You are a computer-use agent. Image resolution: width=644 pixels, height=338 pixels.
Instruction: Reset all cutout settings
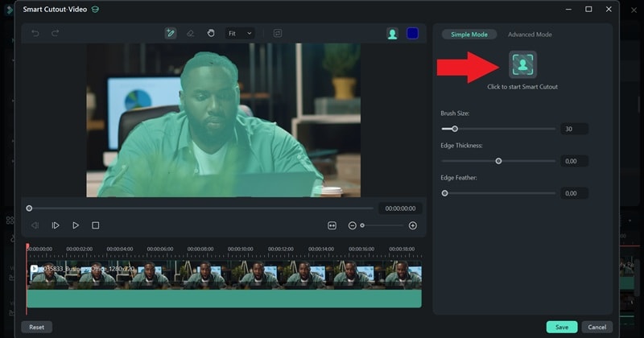click(x=36, y=328)
